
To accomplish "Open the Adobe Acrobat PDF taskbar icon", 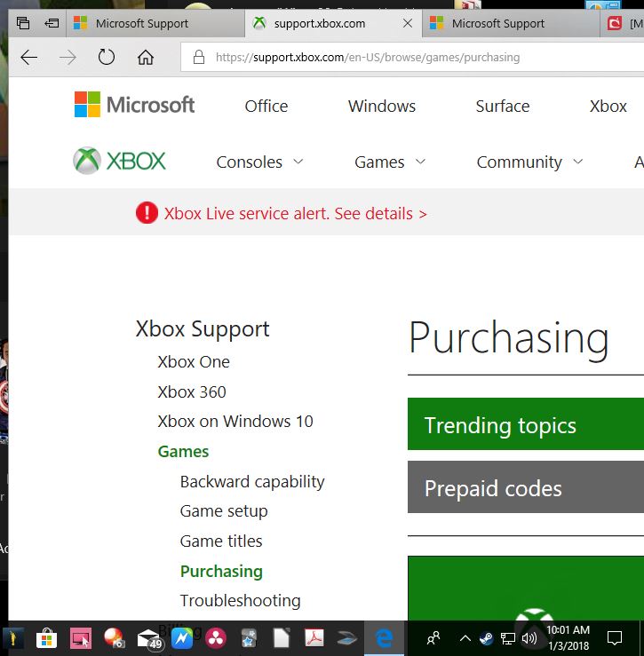I will (314, 638).
